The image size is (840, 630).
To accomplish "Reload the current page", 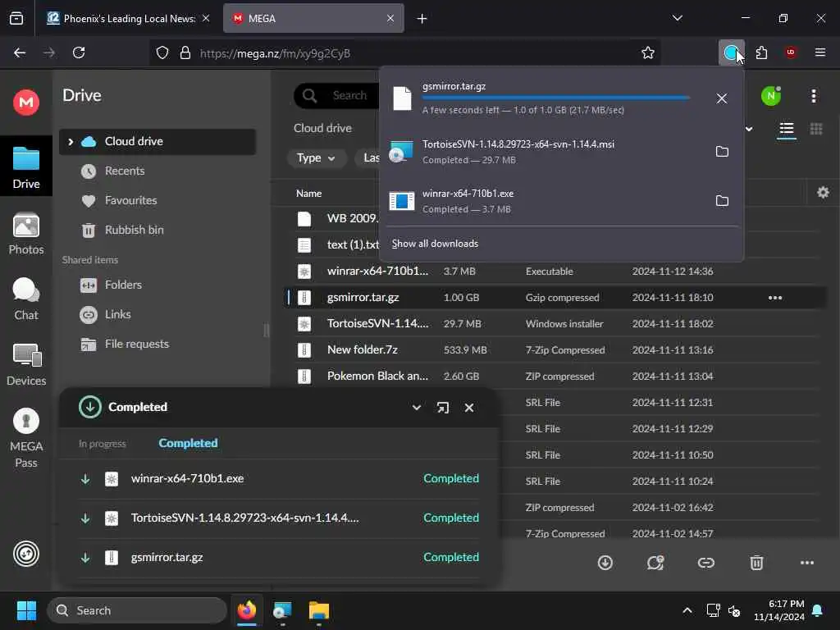I will 79,52.
